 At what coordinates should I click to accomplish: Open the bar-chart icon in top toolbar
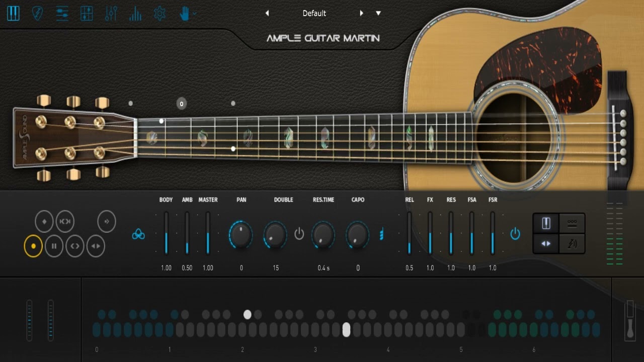click(x=135, y=14)
